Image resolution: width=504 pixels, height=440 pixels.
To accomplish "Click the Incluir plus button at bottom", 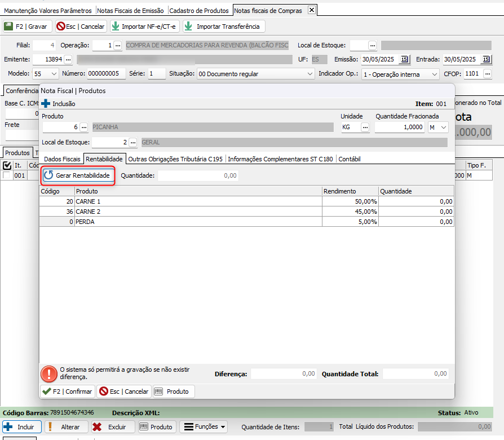I will click(20, 427).
